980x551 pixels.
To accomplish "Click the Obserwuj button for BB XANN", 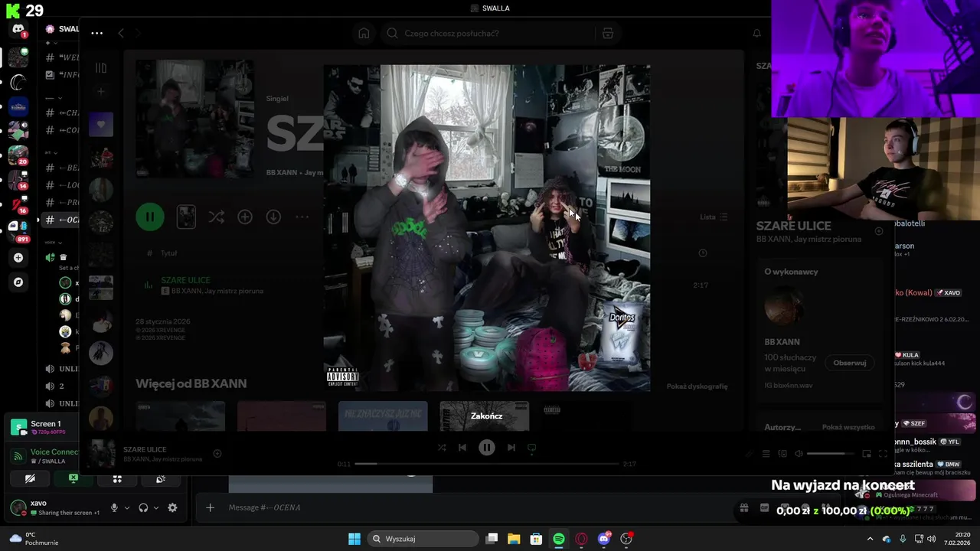I will 849,363.
